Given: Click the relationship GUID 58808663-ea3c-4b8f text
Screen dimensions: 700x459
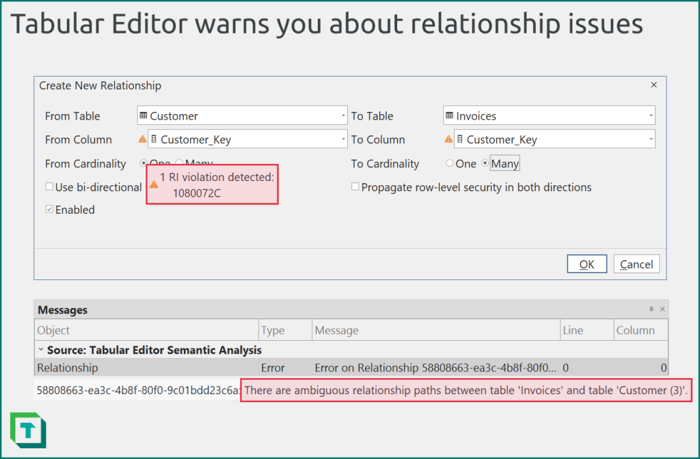Looking at the screenshot, I should click(138, 390).
